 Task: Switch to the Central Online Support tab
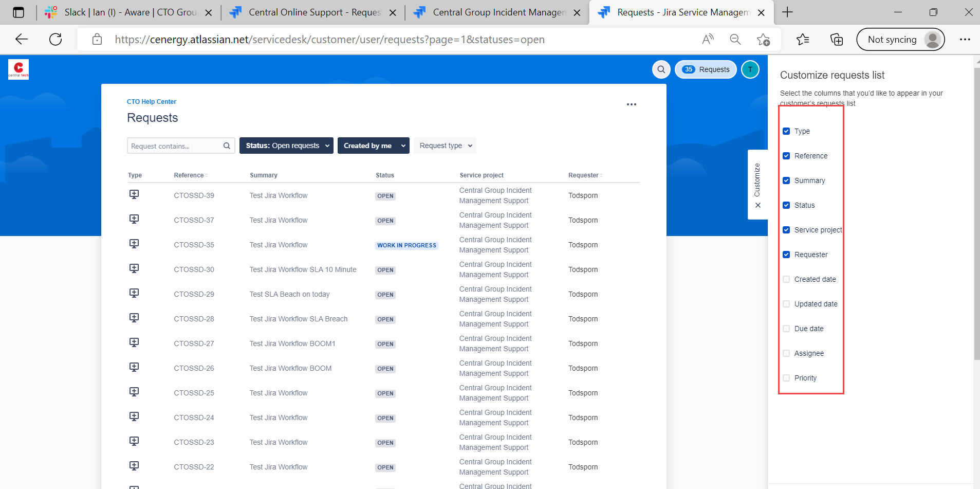point(308,12)
